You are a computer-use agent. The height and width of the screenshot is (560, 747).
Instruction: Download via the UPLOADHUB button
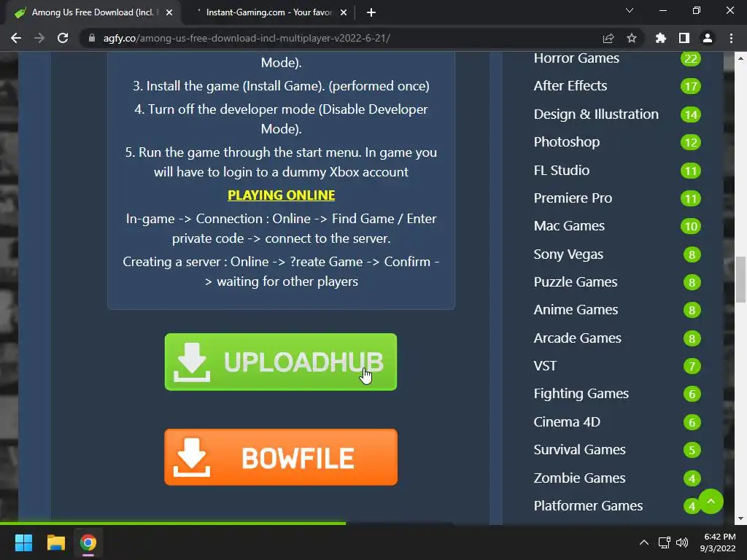pyautogui.click(x=281, y=362)
